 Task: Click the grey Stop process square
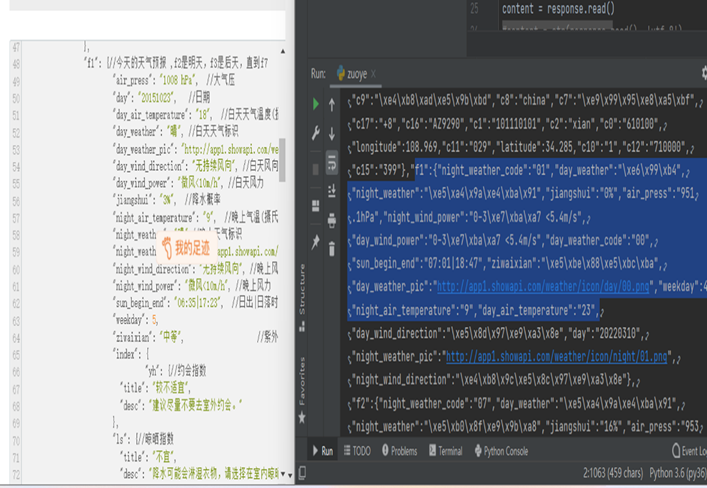(316, 169)
